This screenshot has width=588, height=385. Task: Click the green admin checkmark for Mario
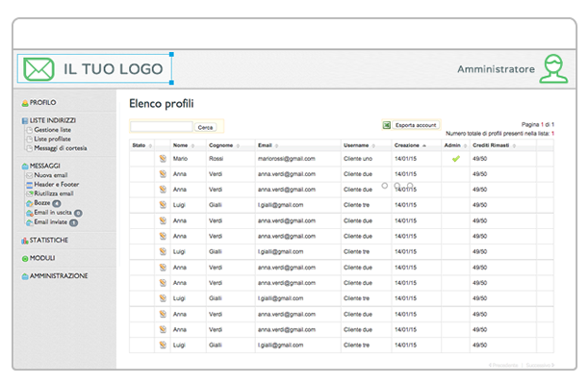click(456, 159)
